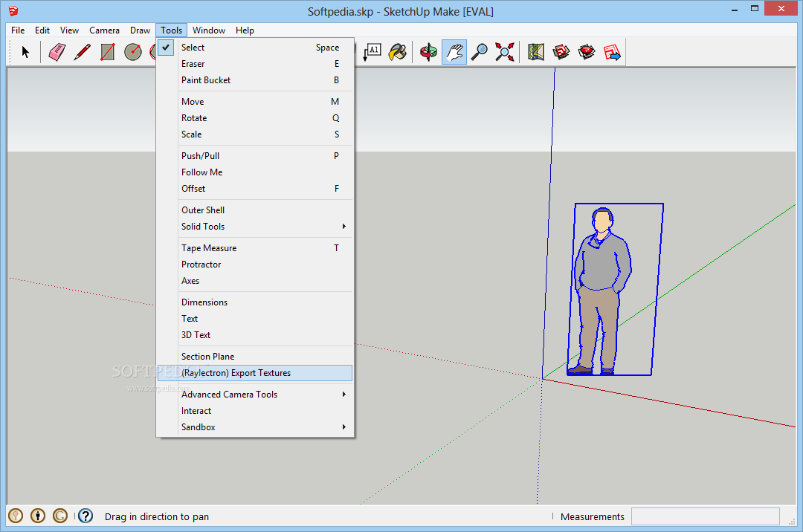Viewport: 803px width, 532px height.
Task: Choose Offset from the menu
Action: click(x=255, y=189)
